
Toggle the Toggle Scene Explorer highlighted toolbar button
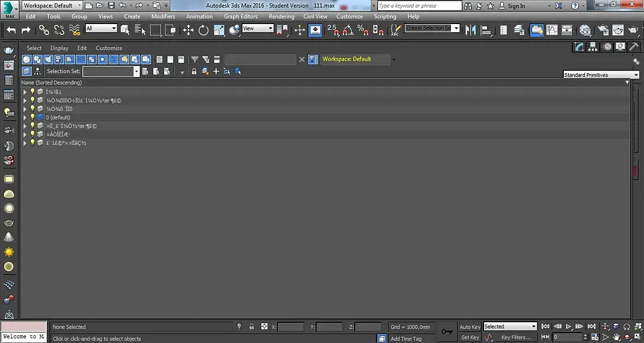(536, 30)
